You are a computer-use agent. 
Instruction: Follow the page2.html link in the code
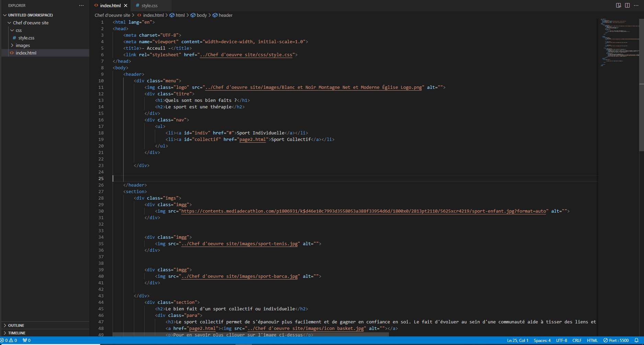253,139
